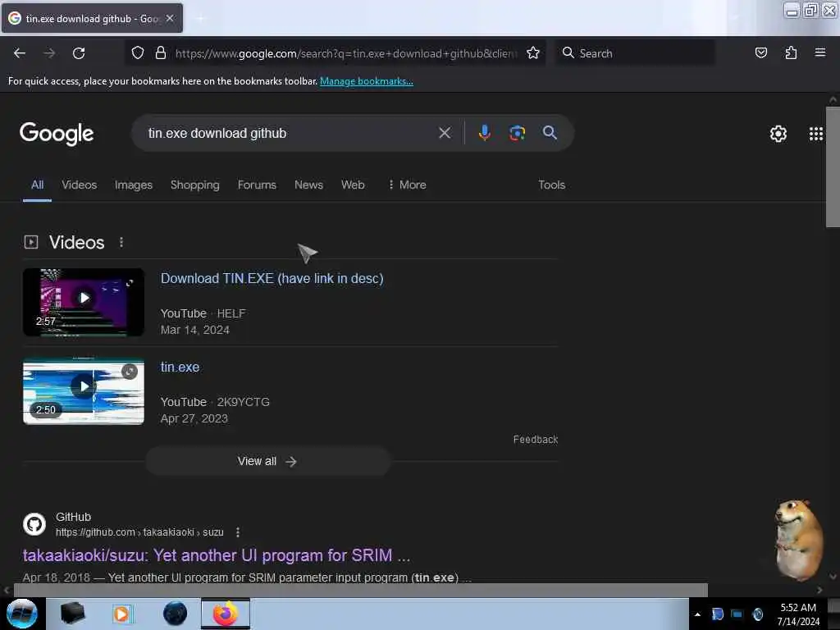Open the Extensions puzzle icon
Viewport: 840px width, 630px height.
pos(791,53)
